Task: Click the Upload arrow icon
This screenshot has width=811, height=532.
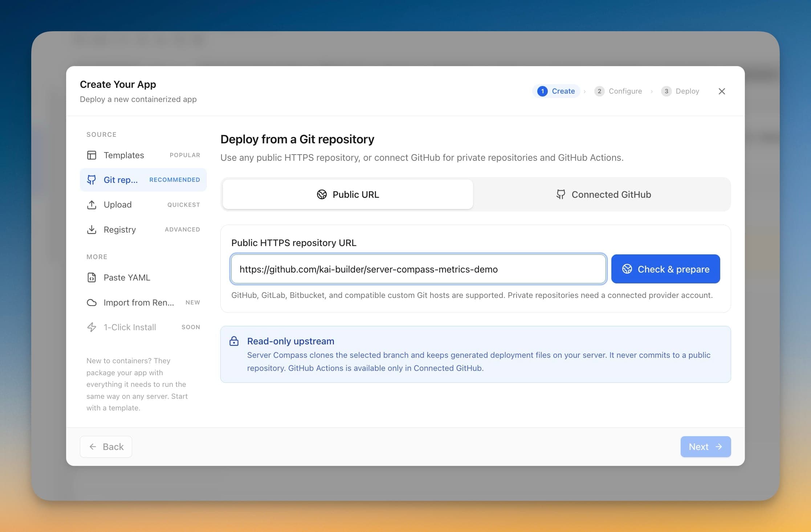Action: tap(91, 205)
